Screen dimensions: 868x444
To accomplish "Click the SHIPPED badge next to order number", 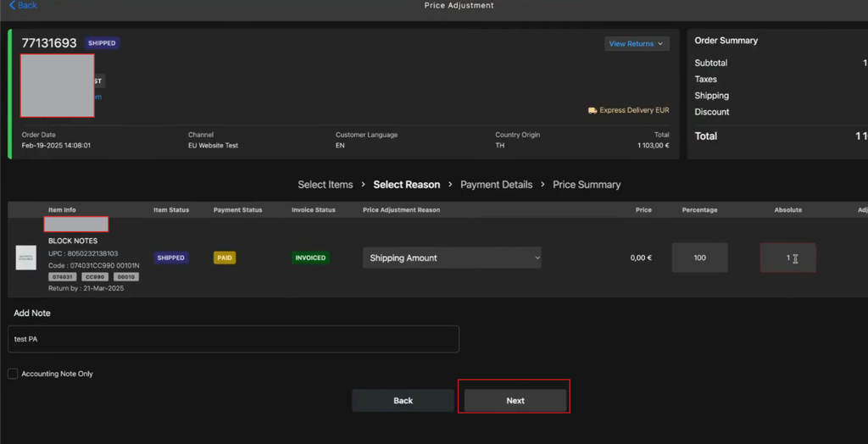I will coord(102,43).
